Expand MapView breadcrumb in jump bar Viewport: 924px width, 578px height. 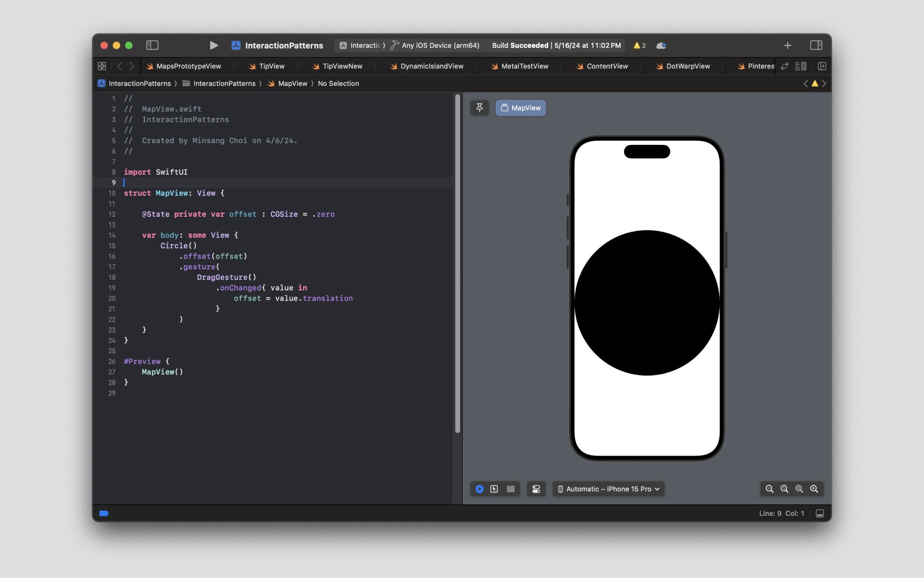point(292,83)
